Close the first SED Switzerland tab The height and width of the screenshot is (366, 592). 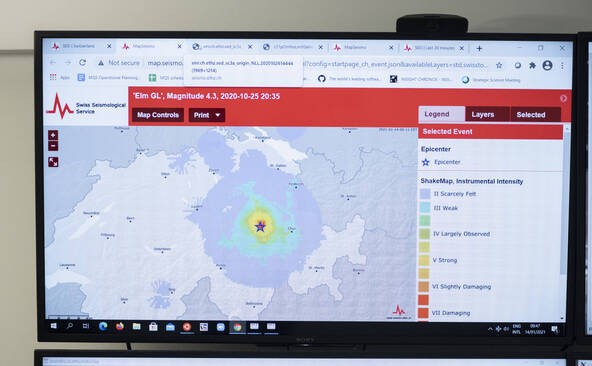coord(109,46)
